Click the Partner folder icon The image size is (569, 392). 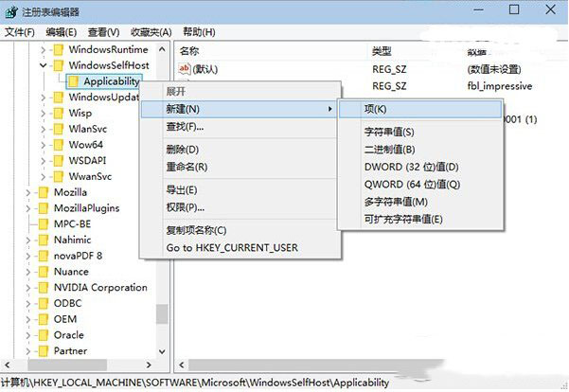click(x=44, y=351)
